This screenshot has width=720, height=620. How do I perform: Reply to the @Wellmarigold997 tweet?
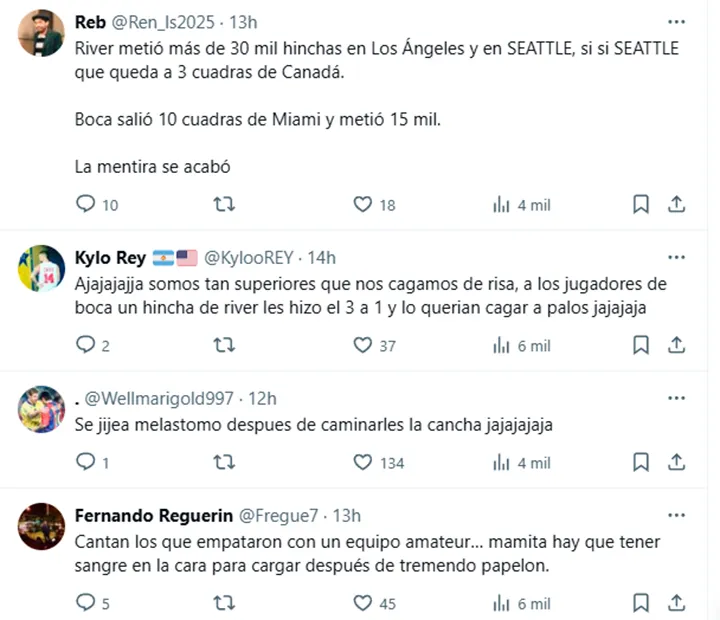point(86,462)
